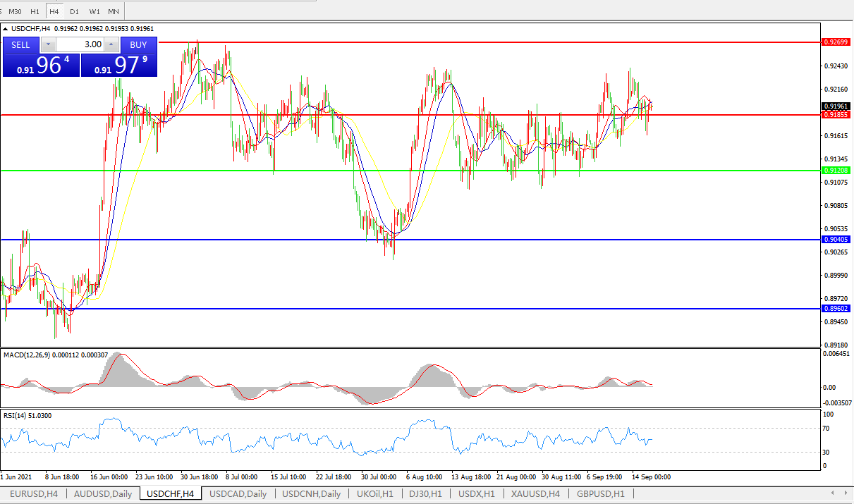Viewport: 854px width, 504px height.
Task: Choose the MN monthly timeframe
Action: point(113,11)
